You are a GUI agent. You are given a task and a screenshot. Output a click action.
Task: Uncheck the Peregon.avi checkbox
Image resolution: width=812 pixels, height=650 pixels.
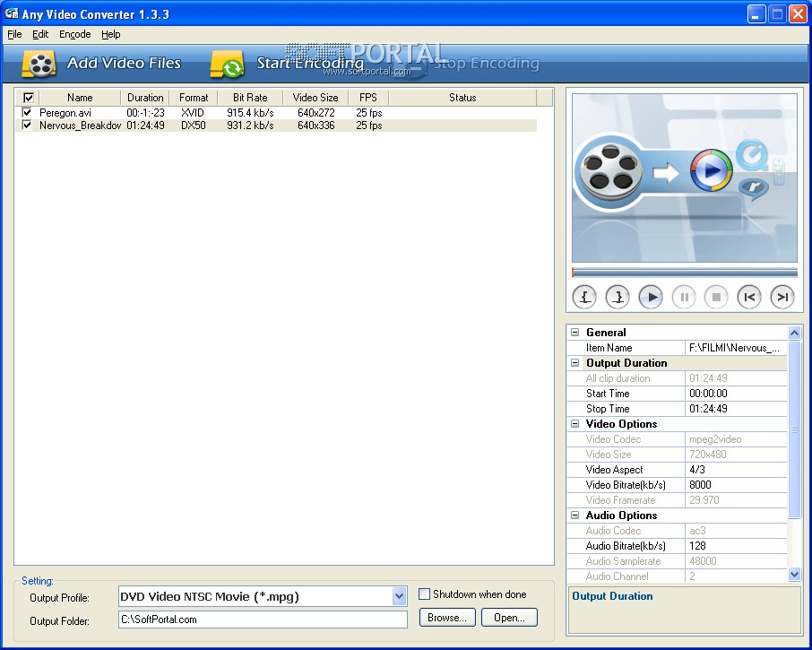pos(27,112)
